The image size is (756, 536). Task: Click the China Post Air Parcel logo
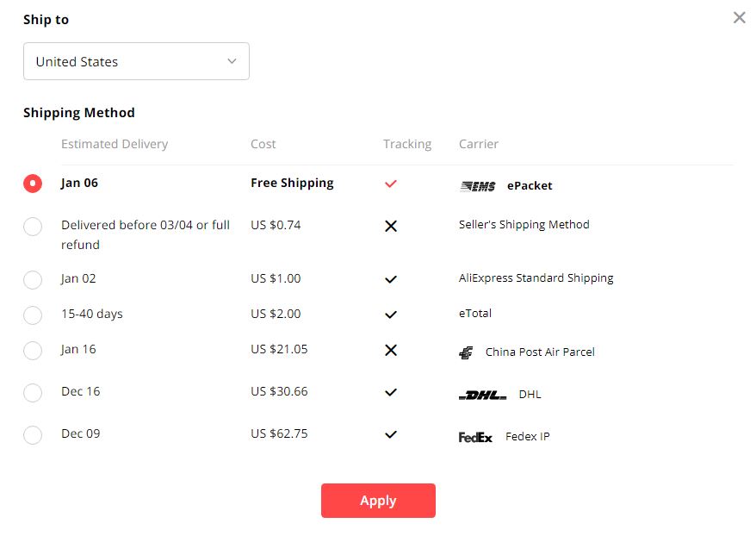(466, 352)
